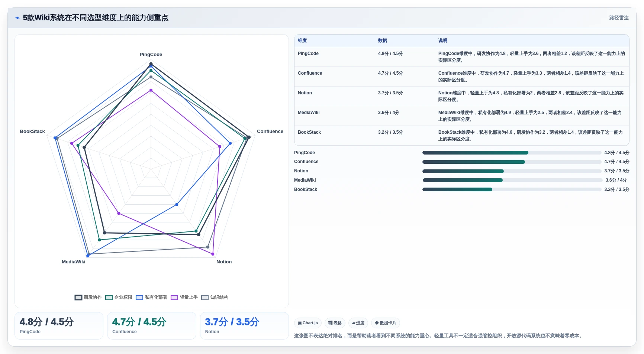Click the MediaWiki description text in table

530,116
